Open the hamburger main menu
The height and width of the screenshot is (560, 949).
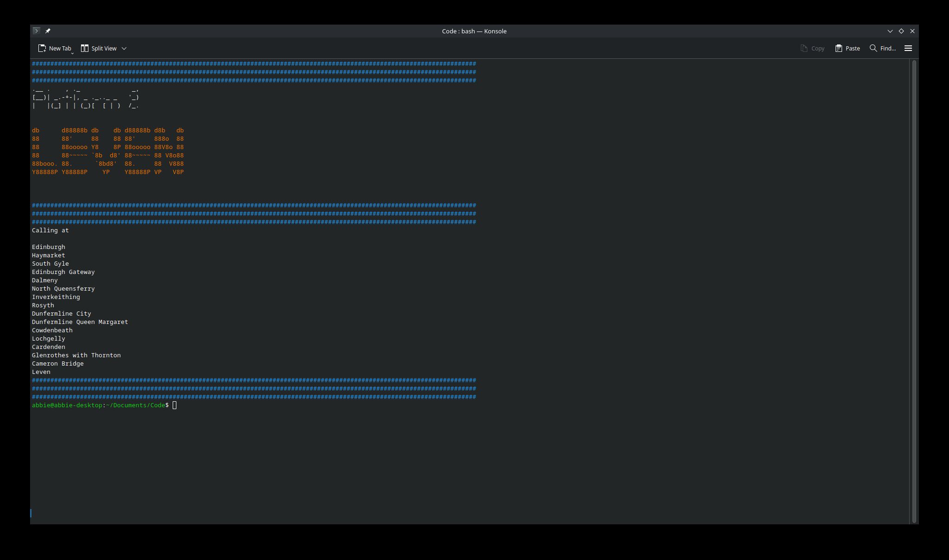point(908,48)
